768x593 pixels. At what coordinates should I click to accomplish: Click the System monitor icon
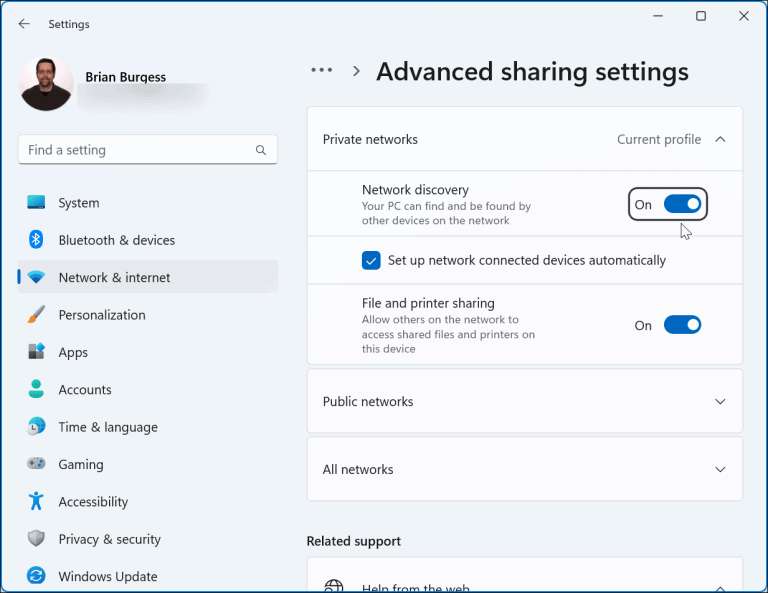[36, 202]
